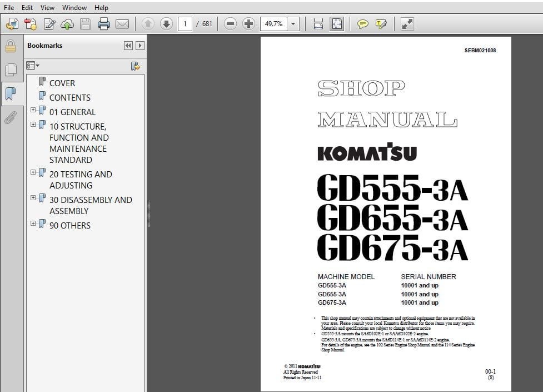543x392 pixels.
Task: Click the CONTENTS bookmark ribbon icon
Action: pyautogui.click(x=42, y=96)
